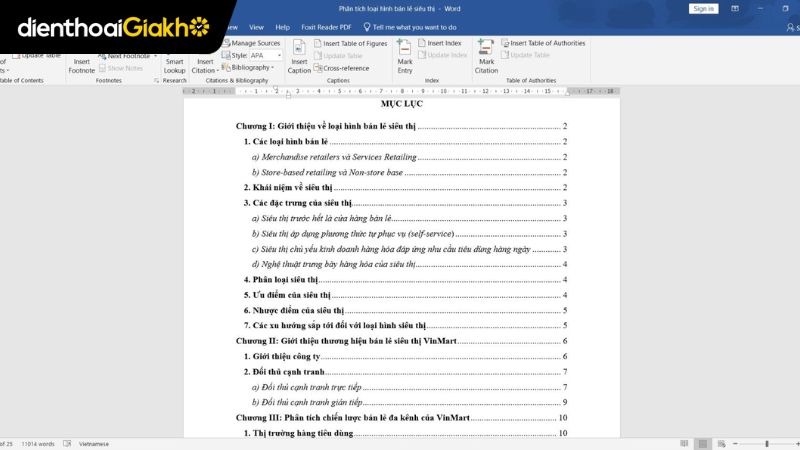Click entry b) Siêu thị áp dụng phương thức tự phục vụ
Viewport: 800px width, 450px height.
410,234
